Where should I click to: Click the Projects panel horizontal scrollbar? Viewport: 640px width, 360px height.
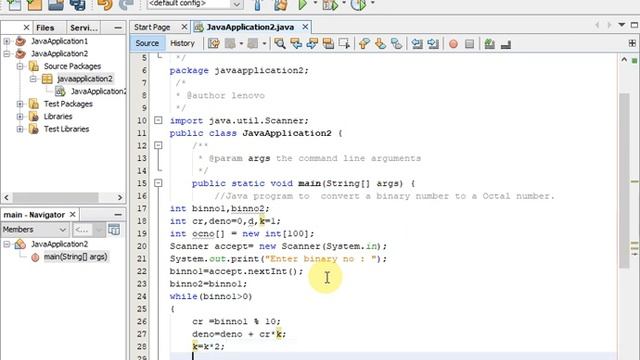pos(55,198)
